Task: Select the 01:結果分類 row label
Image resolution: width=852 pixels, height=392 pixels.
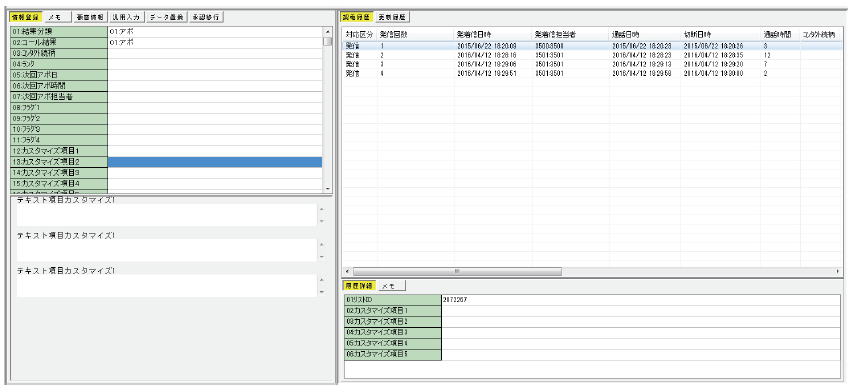Action: 59,32
